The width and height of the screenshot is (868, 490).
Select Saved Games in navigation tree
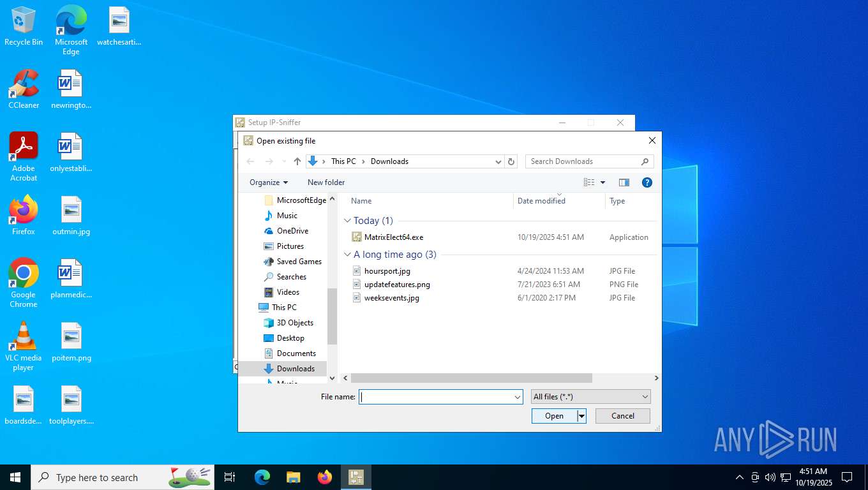[x=292, y=262]
